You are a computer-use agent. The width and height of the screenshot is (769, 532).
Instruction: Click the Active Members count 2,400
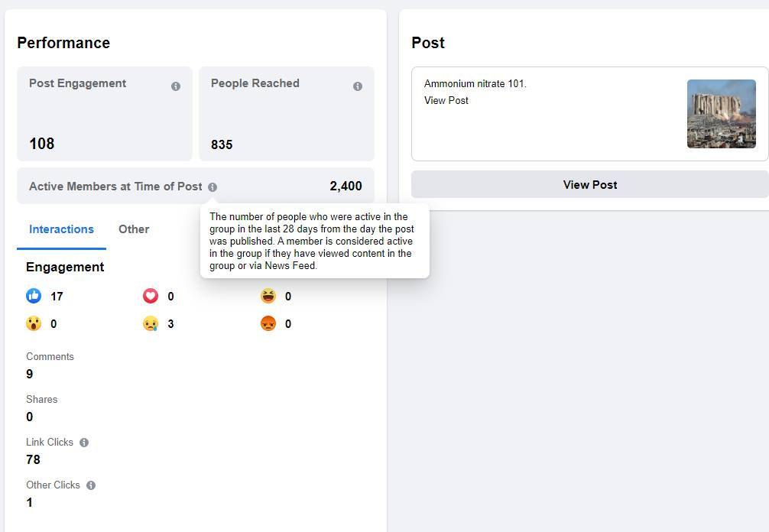[x=346, y=187]
